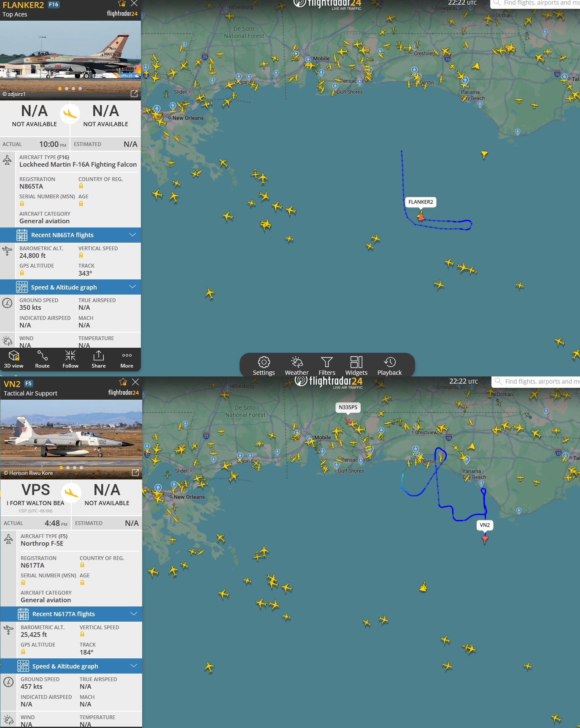Click the landing plane icon beside VPS
The width and height of the screenshot is (580, 728).
coord(71,493)
